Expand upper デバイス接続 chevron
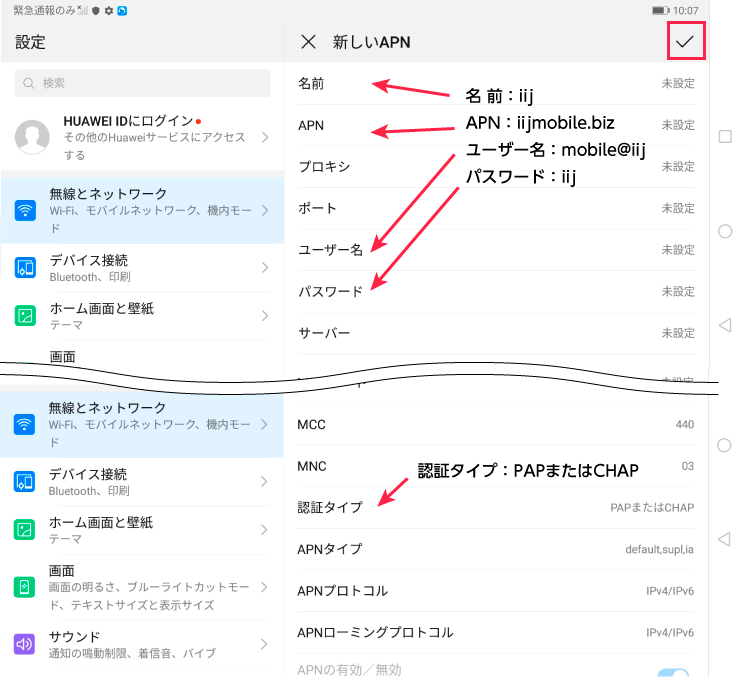This screenshot has width=740, height=677. tap(265, 267)
